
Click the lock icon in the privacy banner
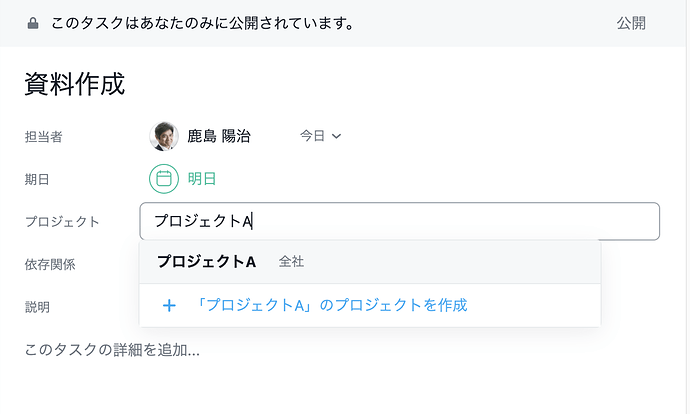[x=33, y=23]
